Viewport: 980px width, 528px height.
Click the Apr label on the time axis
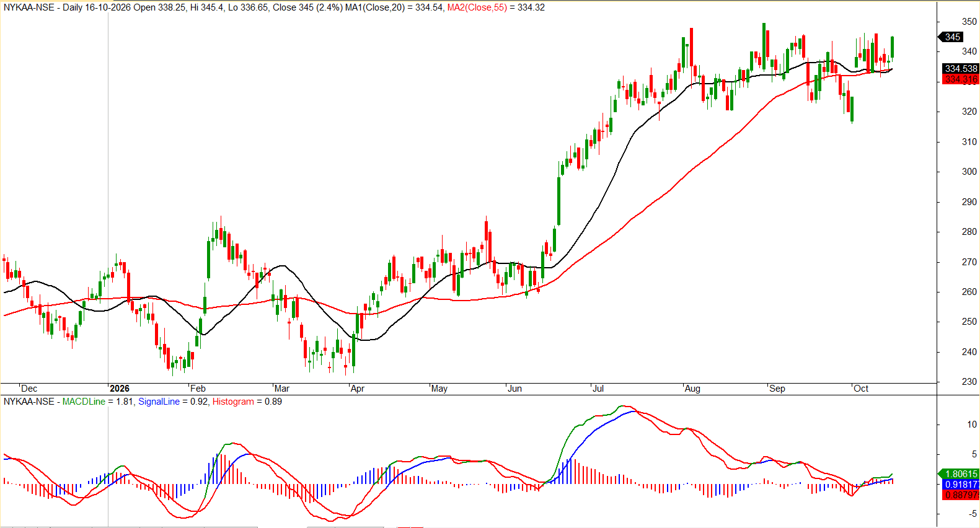pyautogui.click(x=358, y=389)
